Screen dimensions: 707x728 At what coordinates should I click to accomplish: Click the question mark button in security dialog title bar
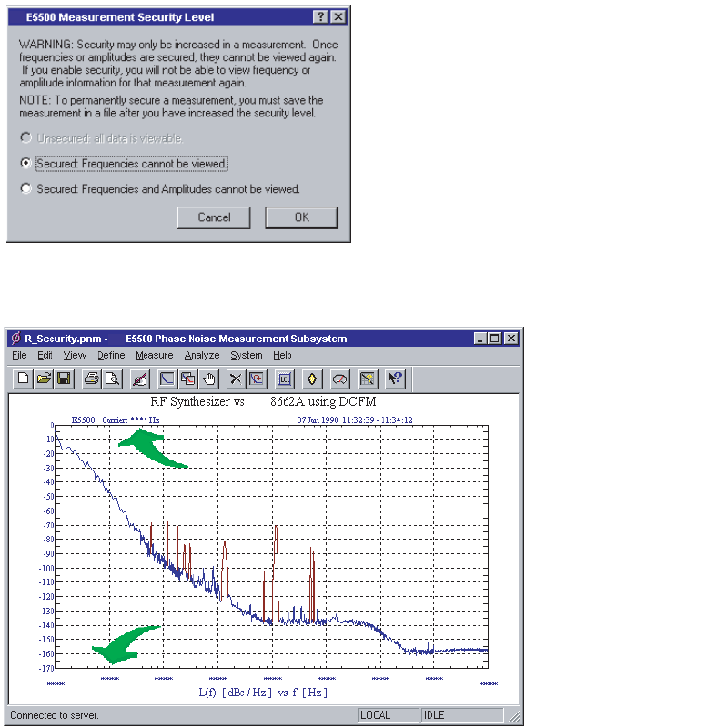click(x=320, y=17)
